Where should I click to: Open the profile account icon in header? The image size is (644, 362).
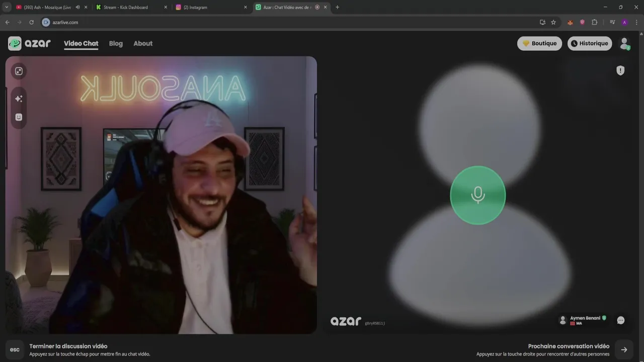(x=625, y=43)
